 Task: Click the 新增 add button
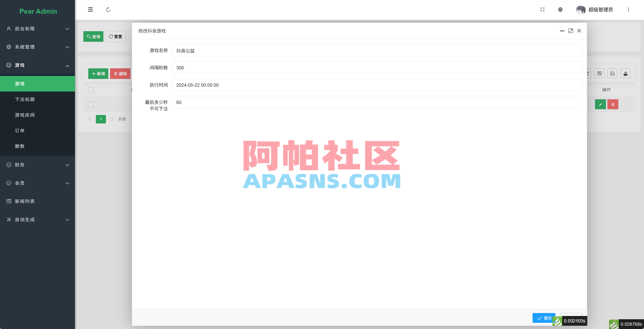point(98,74)
